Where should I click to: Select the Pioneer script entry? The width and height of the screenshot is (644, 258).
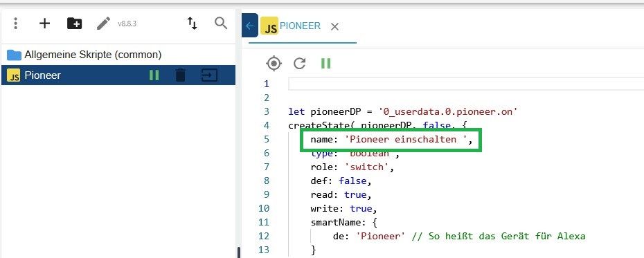(118, 75)
